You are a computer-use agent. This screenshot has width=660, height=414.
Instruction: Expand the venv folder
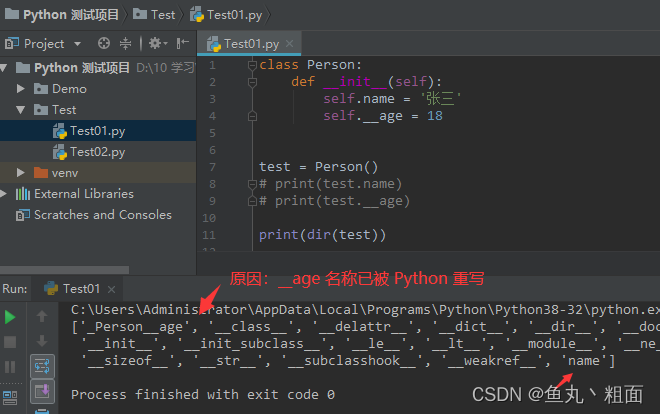pos(20,172)
